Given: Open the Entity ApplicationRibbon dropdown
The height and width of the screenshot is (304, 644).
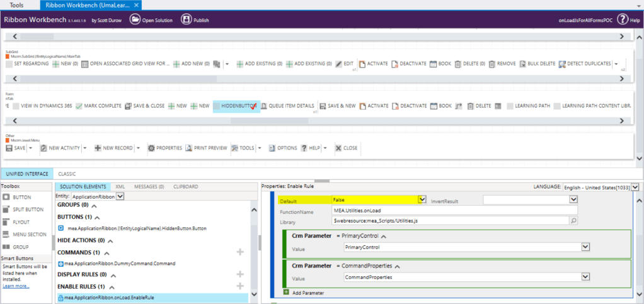Looking at the screenshot, I should pyautogui.click(x=120, y=197).
